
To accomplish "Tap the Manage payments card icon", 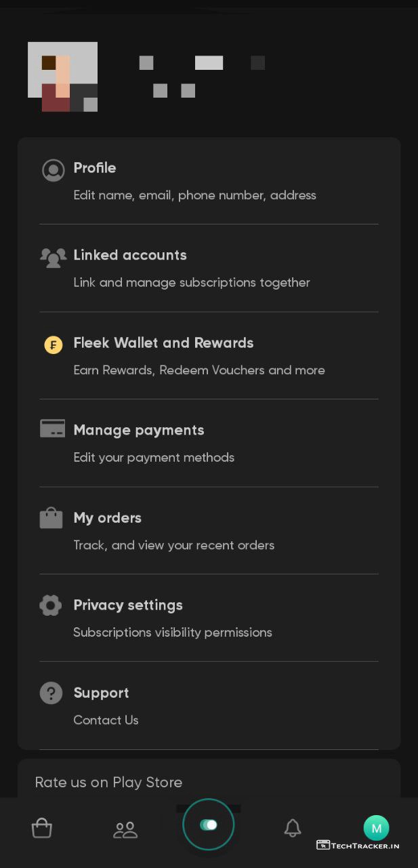I will [x=53, y=429].
